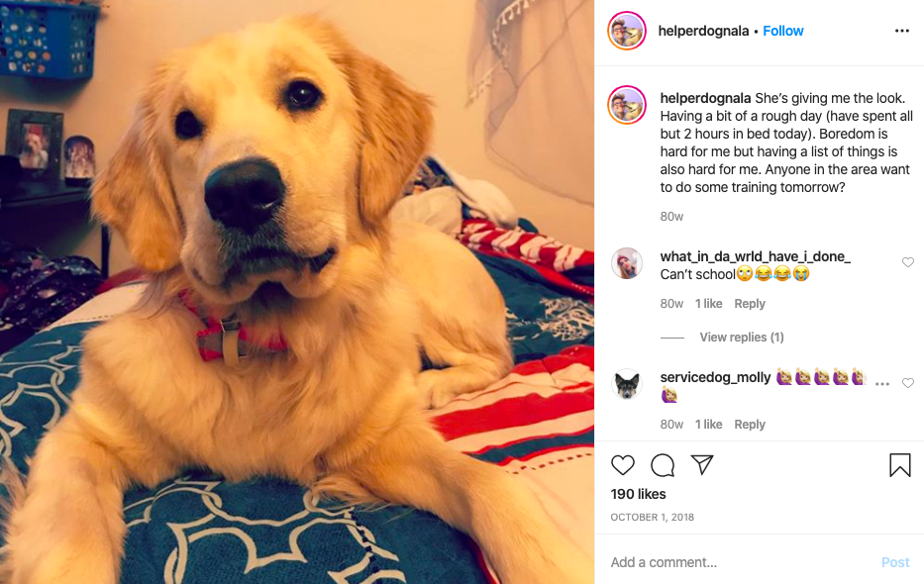This screenshot has height=584, width=924.
Task: Open helperdognala profile from header username
Action: tap(703, 31)
